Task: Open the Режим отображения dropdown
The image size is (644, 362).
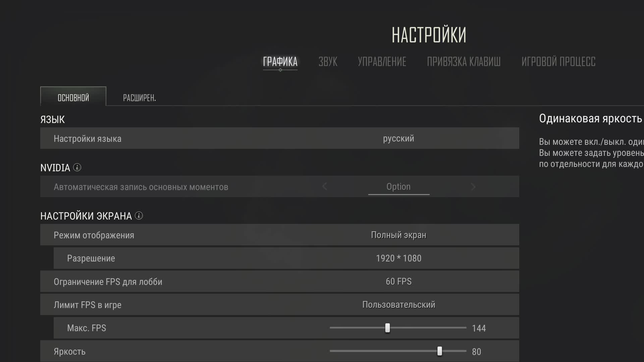Action: tap(398, 235)
